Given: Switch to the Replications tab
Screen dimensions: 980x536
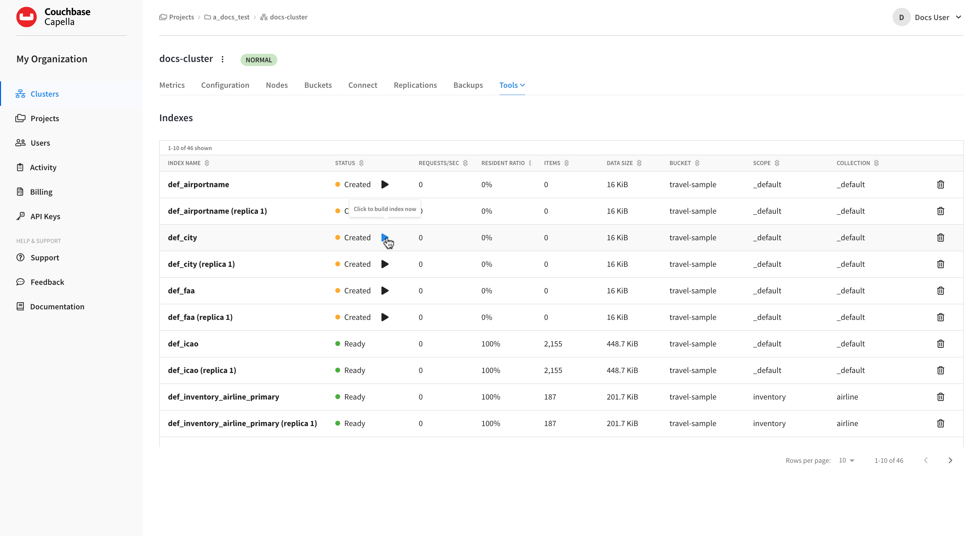Looking at the screenshot, I should [415, 85].
